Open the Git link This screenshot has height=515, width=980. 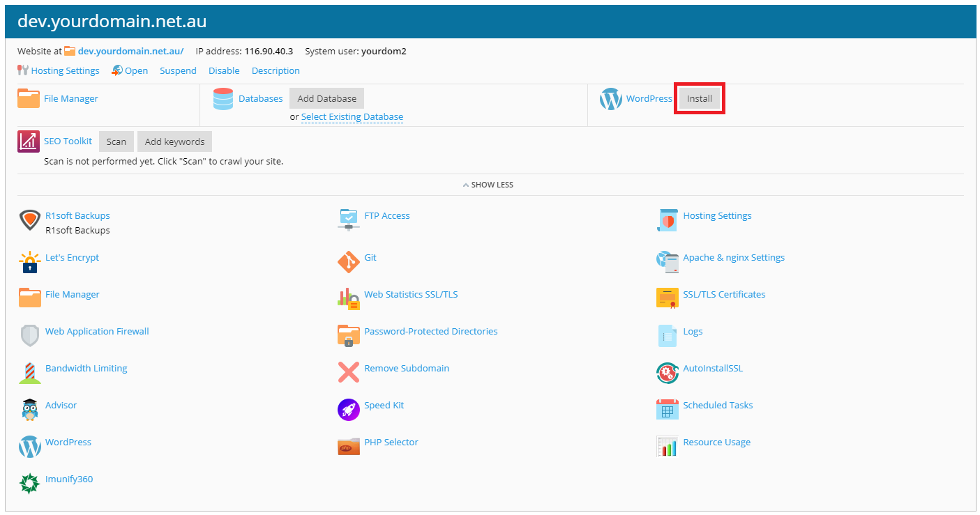coord(370,257)
